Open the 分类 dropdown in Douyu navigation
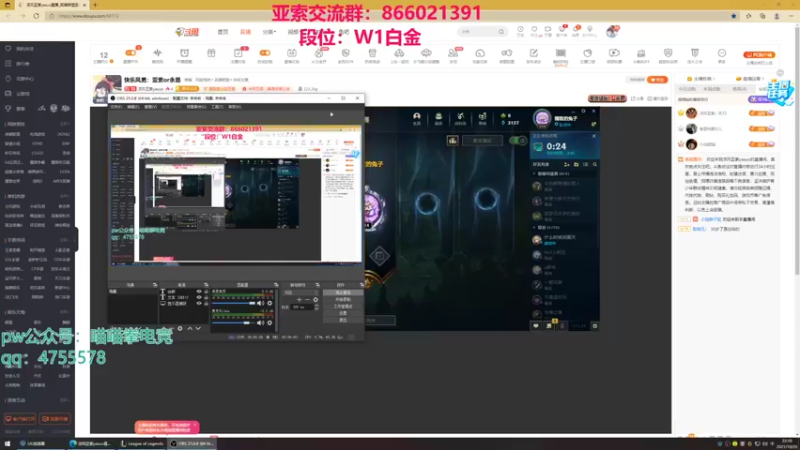800x450 pixels. pos(269,32)
